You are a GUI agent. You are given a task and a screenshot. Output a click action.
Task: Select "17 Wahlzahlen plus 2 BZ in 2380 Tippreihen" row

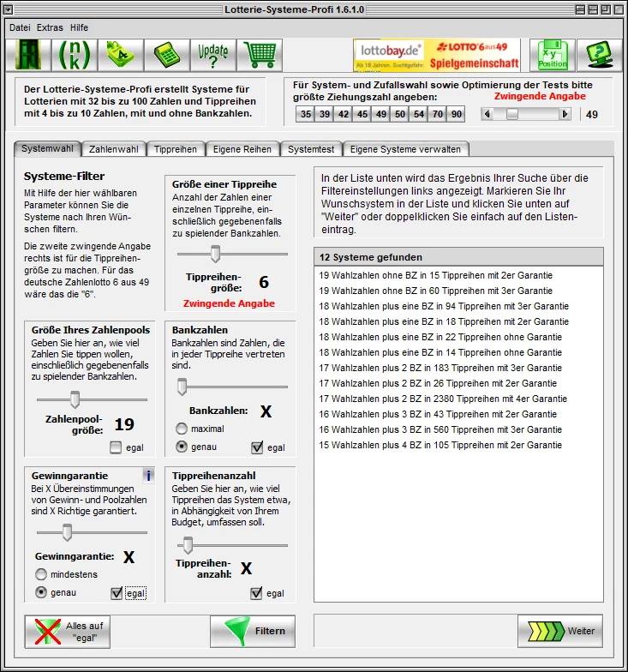458,399
